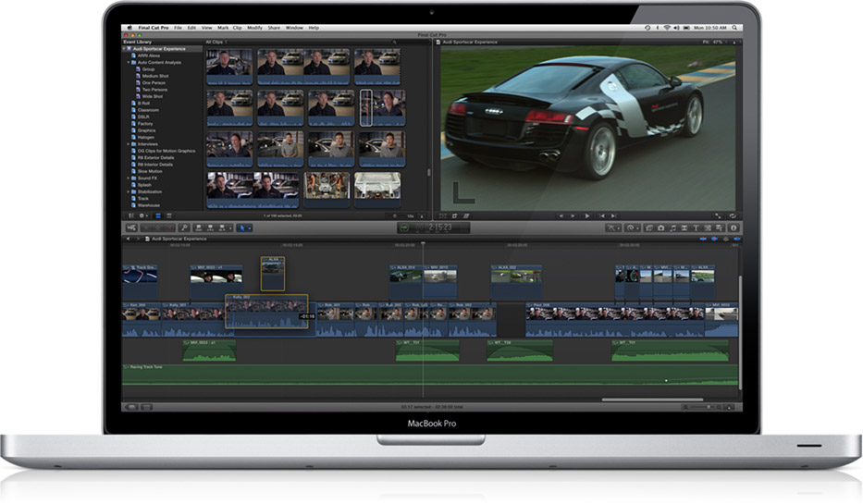Open the Modify menu
This screenshot has width=863, height=504.
pos(254,29)
